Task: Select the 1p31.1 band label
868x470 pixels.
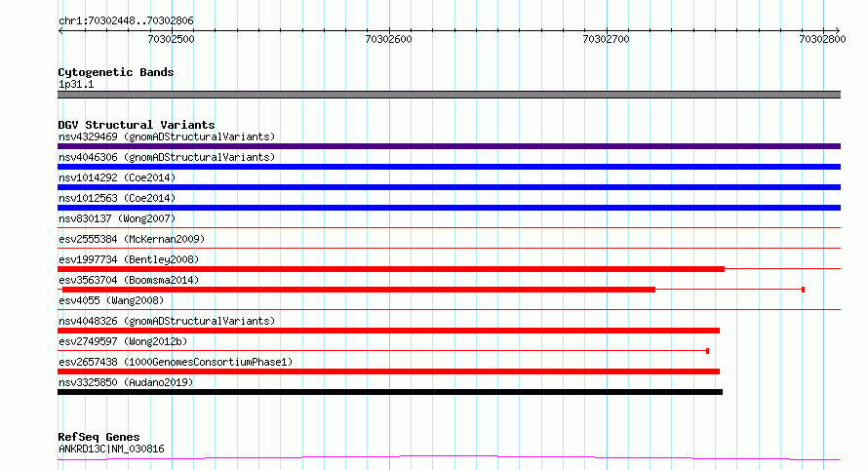Action: [x=76, y=84]
